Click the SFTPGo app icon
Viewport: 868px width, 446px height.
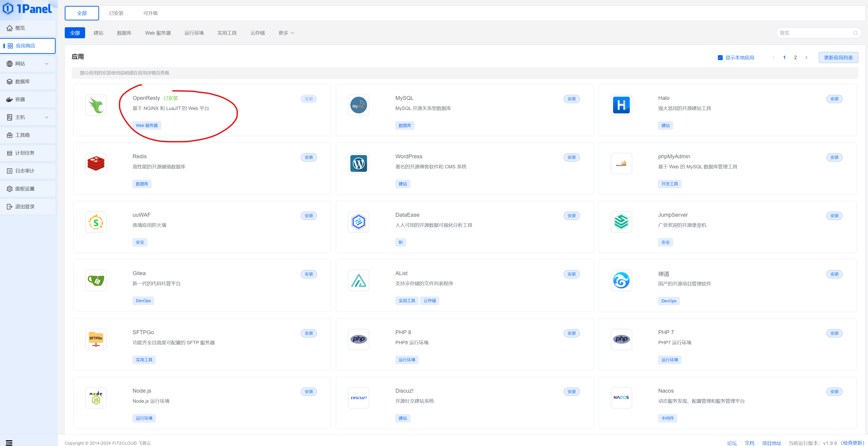96,339
